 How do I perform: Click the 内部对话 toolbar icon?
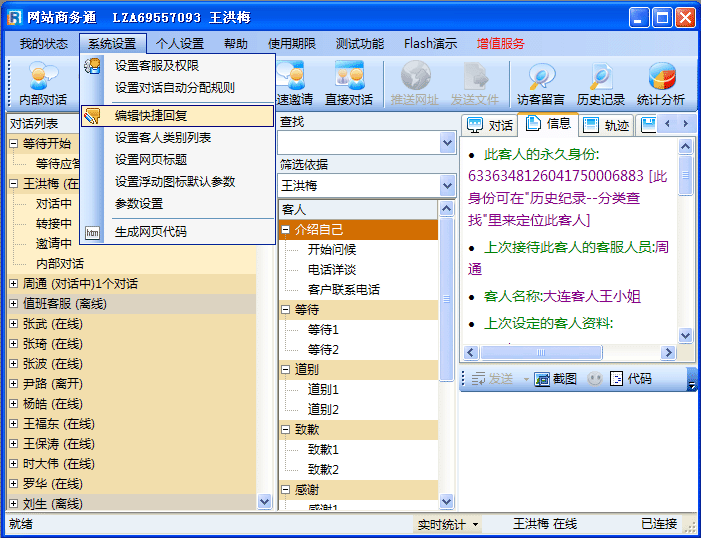[x=43, y=82]
